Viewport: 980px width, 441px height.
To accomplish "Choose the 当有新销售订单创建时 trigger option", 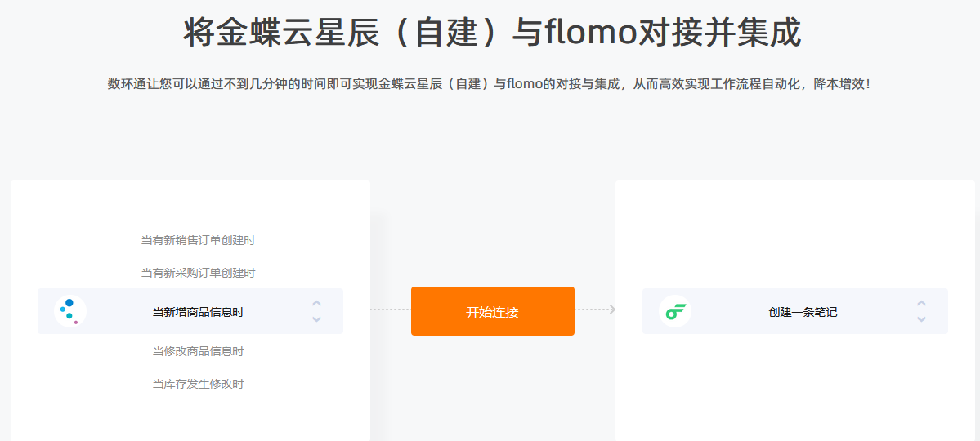I will 198,240.
